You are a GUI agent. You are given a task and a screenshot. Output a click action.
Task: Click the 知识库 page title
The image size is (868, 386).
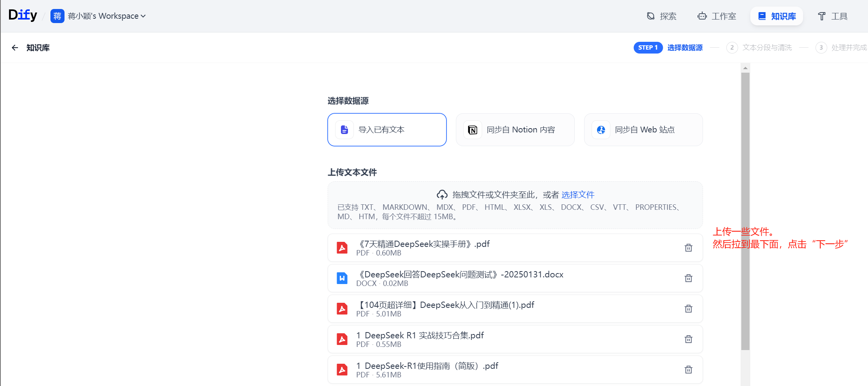tap(38, 48)
